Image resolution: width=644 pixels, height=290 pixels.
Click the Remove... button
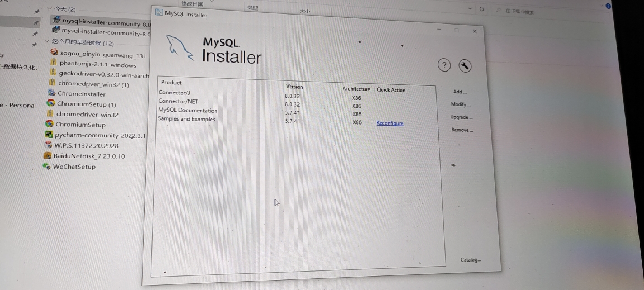pyautogui.click(x=462, y=130)
